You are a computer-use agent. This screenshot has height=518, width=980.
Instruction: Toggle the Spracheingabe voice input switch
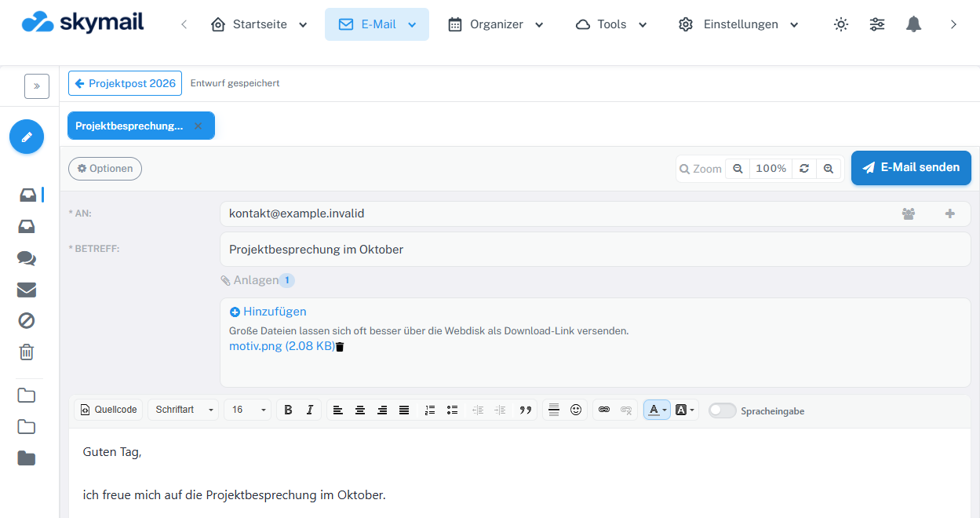(723, 410)
